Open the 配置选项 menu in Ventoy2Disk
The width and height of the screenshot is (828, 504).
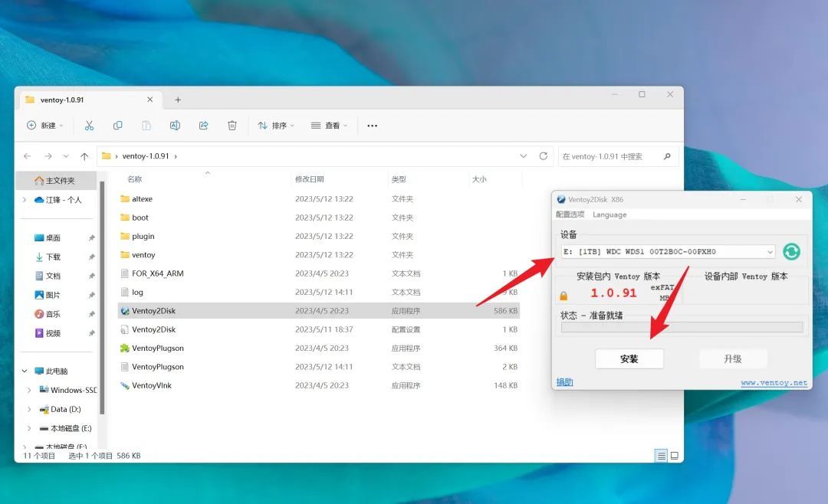[x=570, y=214]
